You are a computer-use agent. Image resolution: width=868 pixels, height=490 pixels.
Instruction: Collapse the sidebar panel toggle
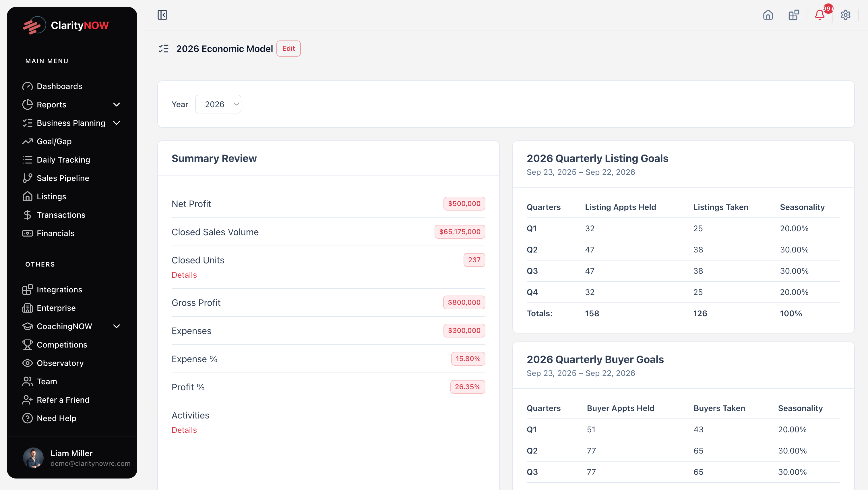click(x=162, y=15)
